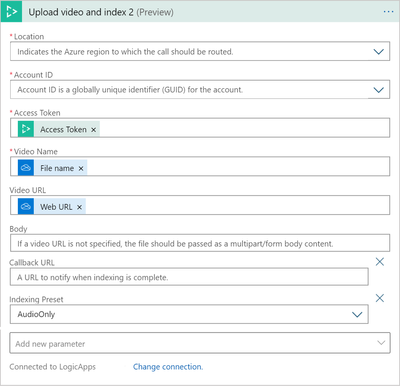The image size is (400, 386).
Task: Expand the Account ID dropdown
Action: 379,90
